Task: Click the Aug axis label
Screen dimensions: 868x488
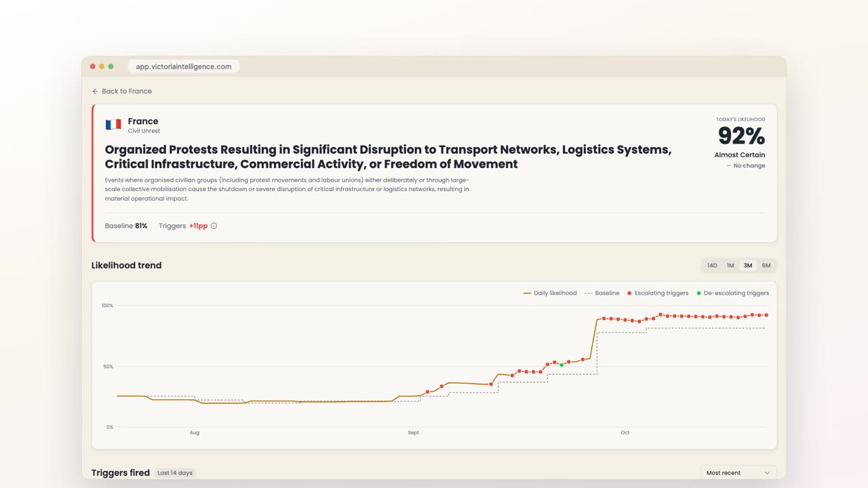Action: tap(195, 432)
